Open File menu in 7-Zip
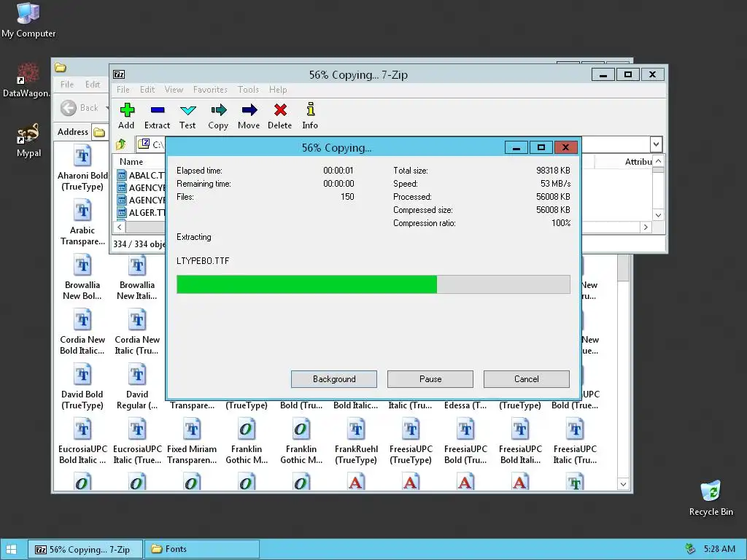Screen dimensions: 747x560 [x=123, y=90]
